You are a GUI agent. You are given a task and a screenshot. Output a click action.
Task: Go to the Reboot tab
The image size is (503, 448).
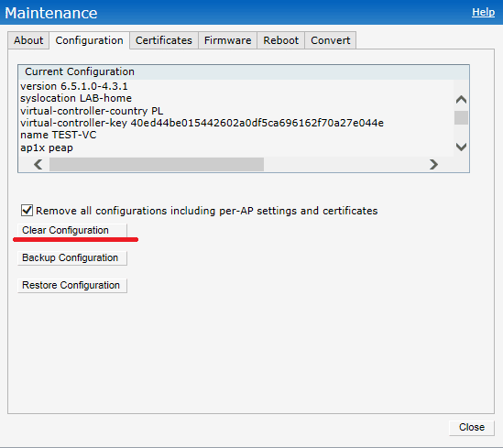[x=280, y=40]
